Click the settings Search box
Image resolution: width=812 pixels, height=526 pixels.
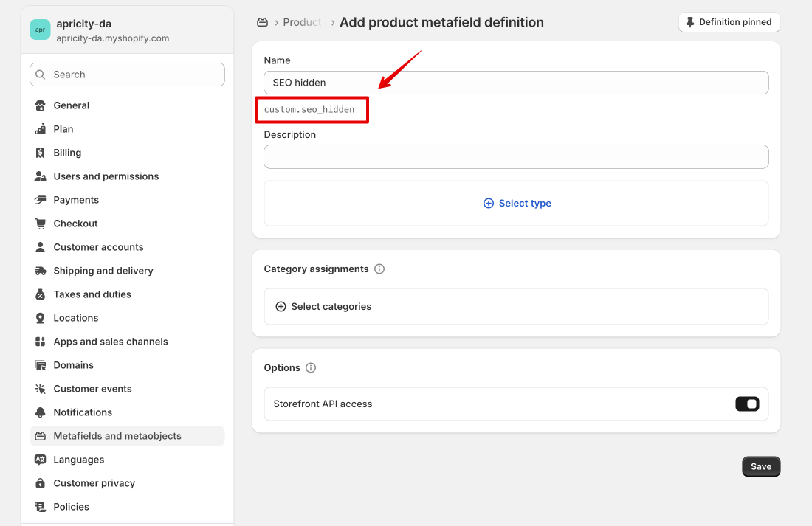tap(127, 75)
